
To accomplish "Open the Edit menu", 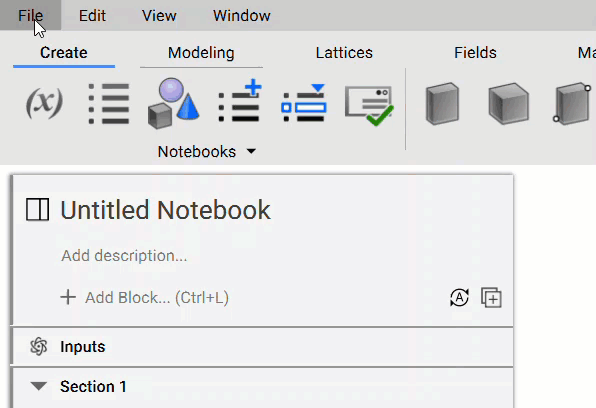I will [92, 16].
